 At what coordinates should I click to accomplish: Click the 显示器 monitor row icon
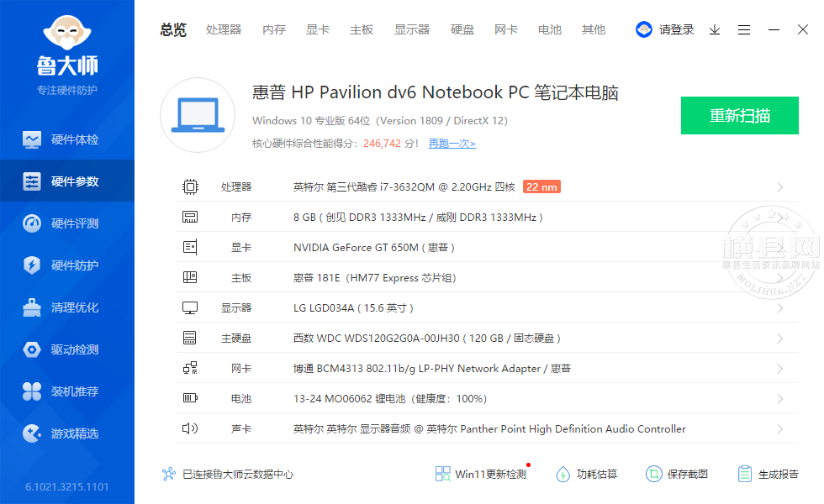coord(190,307)
